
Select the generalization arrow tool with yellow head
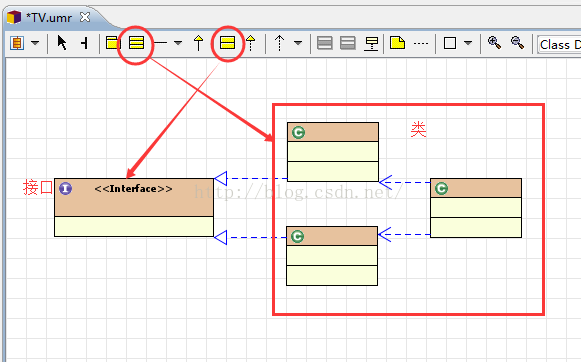tap(199, 43)
